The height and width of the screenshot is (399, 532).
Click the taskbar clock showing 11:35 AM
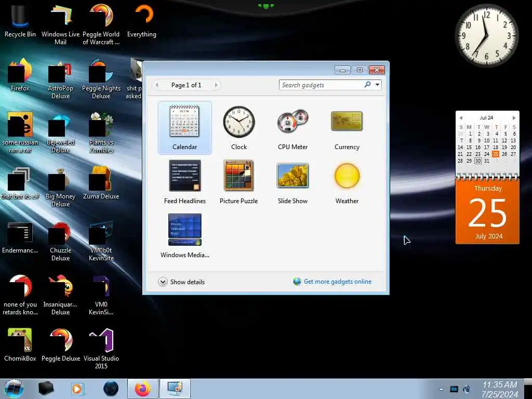point(500,389)
